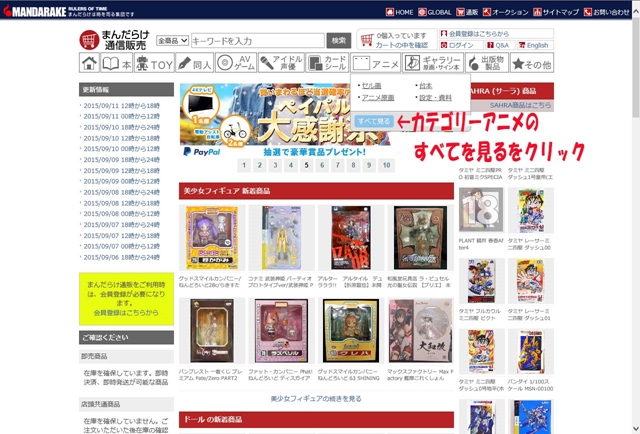Open the 全商品 category dropdown
The width and height of the screenshot is (640, 434).
click(172, 41)
